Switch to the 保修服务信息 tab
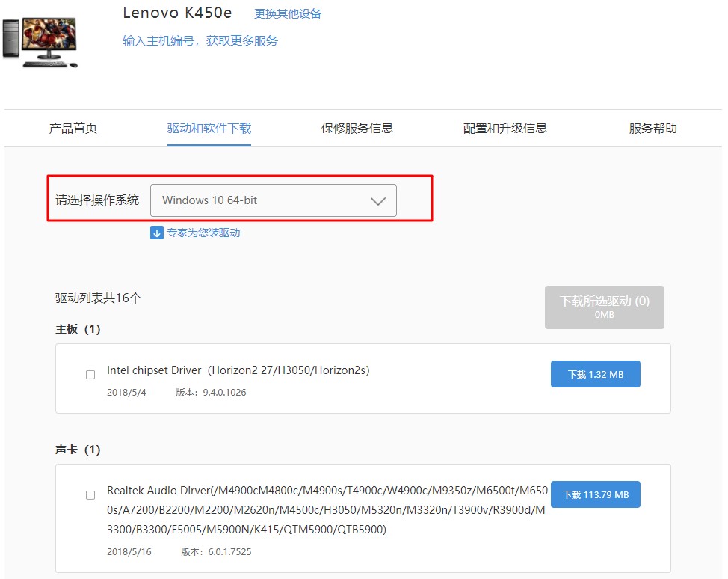The image size is (728, 579). 357,128
